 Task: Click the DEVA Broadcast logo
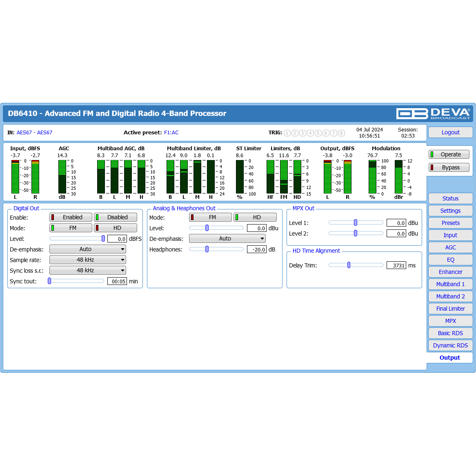point(433,113)
